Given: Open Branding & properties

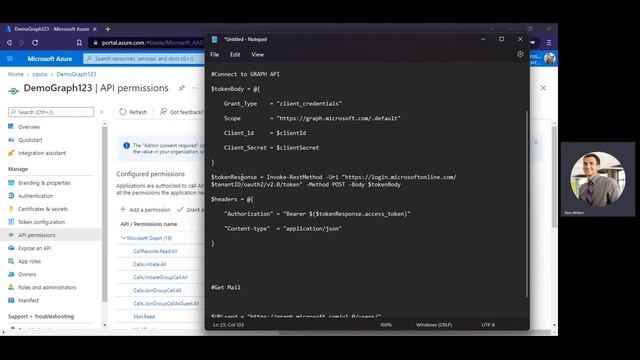Looking at the screenshot, I should [x=44, y=183].
